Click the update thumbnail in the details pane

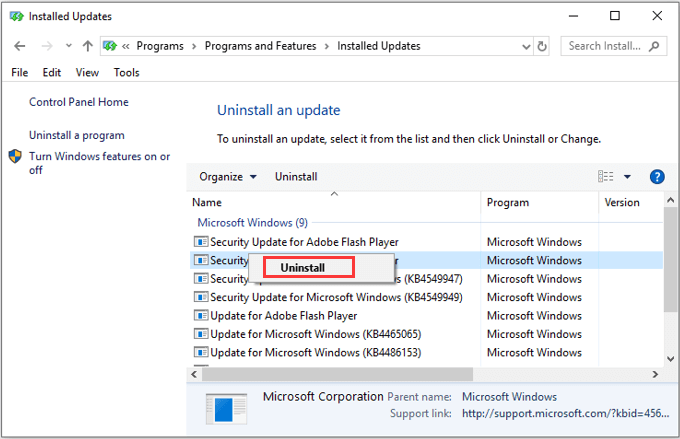226,409
